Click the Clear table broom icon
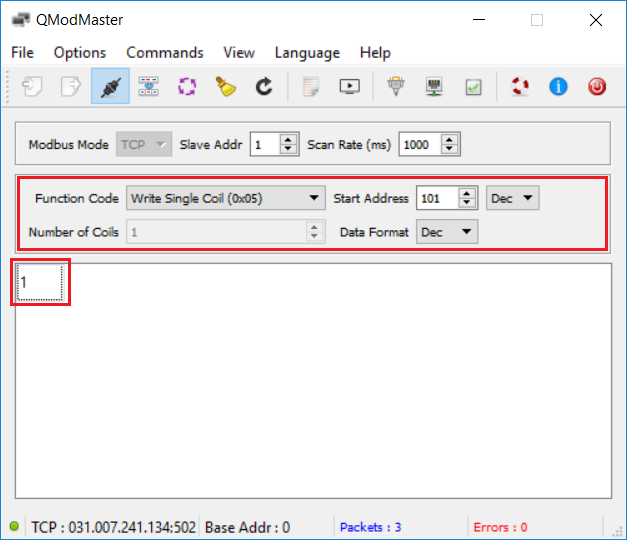 (226, 86)
